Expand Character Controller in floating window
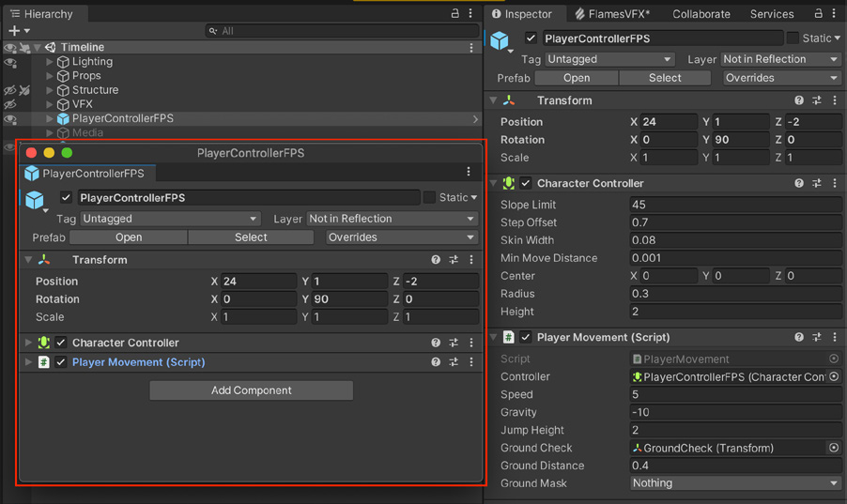The width and height of the screenshot is (847, 504). pos(28,343)
